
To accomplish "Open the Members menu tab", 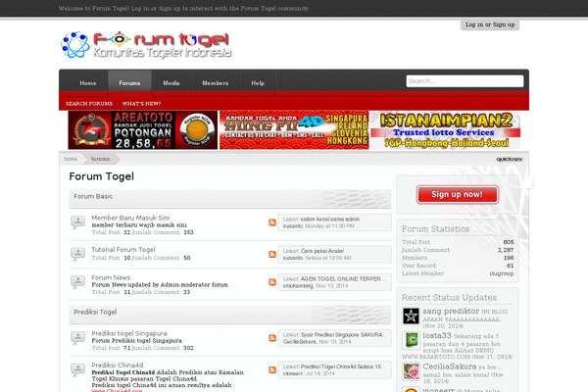I will 216,83.
